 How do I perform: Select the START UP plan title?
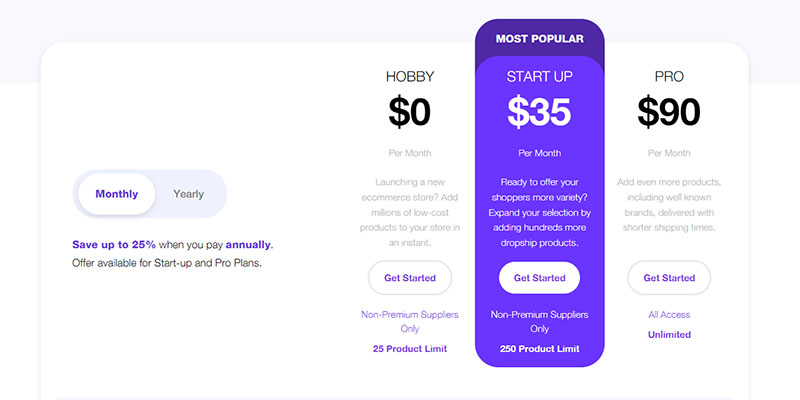point(539,76)
